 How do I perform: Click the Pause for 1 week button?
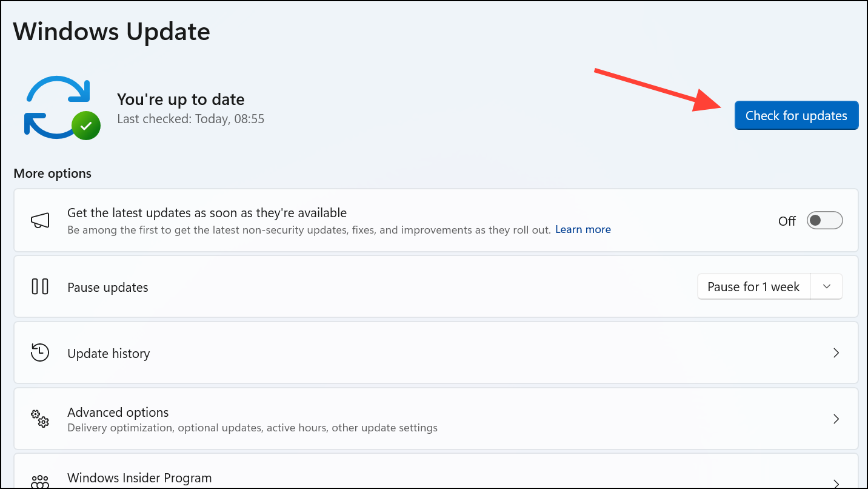point(753,287)
